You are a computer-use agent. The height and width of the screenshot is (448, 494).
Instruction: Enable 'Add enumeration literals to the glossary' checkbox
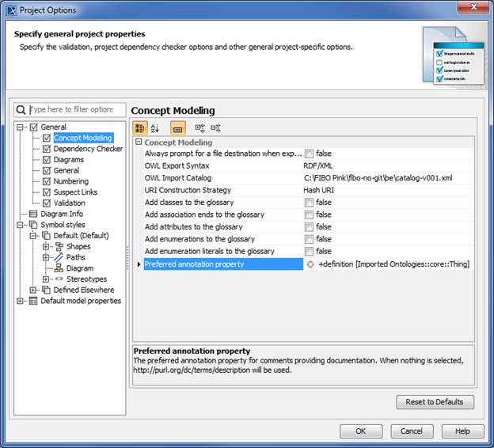coord(309,251)
